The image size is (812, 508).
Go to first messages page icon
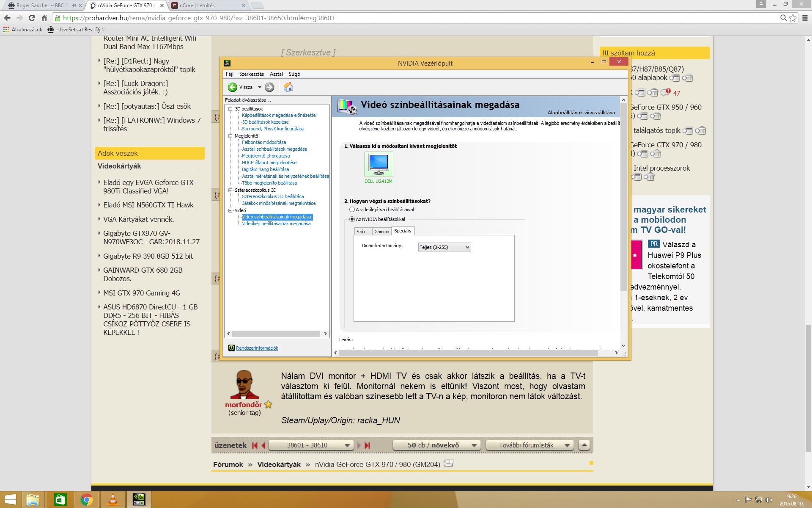255,445
